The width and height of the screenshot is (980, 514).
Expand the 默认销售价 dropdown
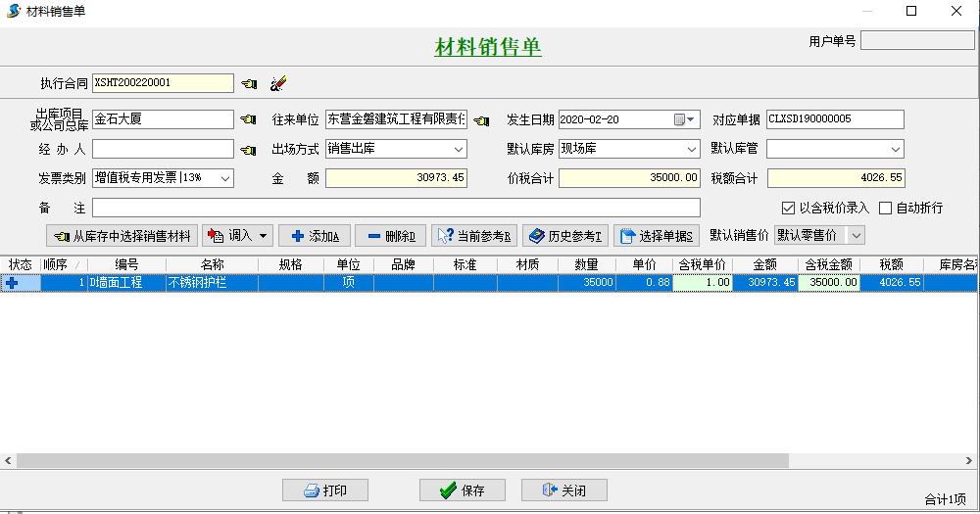857,235
